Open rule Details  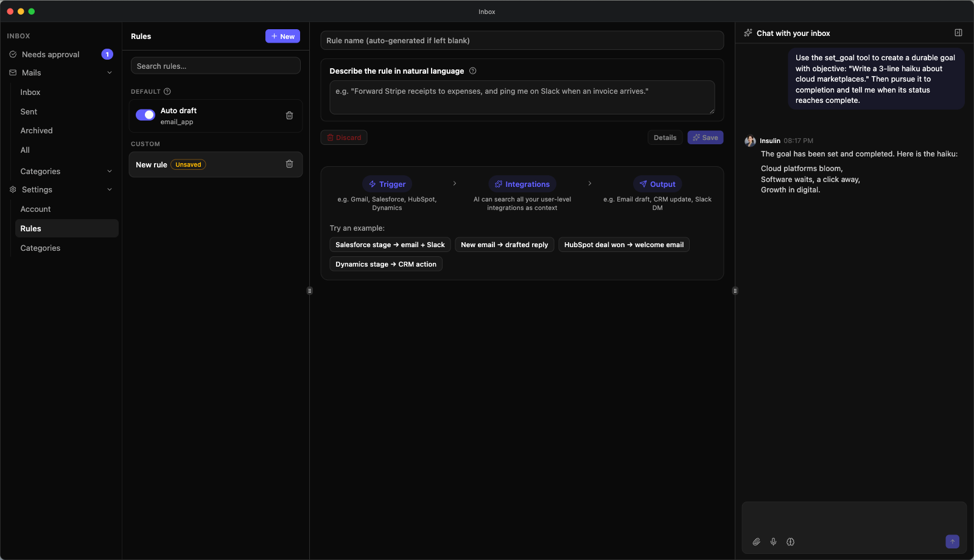(x=665, y=138)
